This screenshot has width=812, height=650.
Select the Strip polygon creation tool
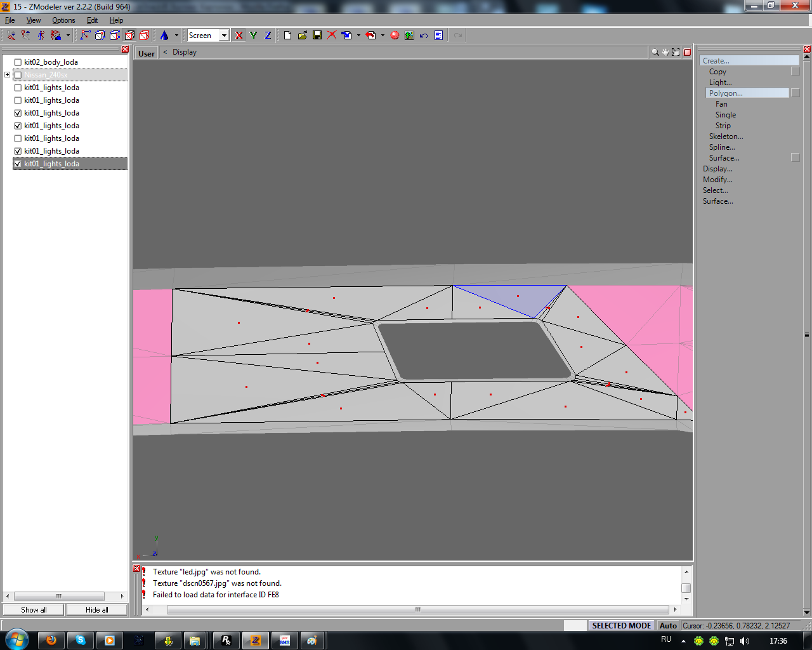point(723,126)
